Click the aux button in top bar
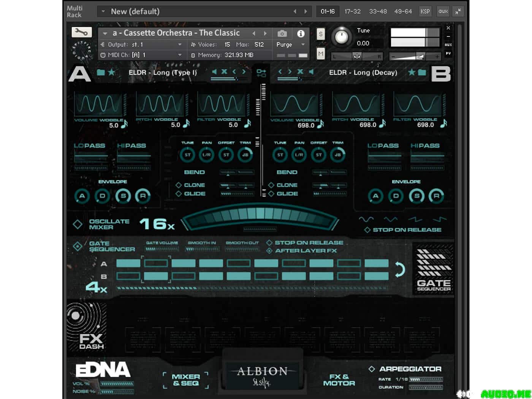Screen dimensions: 532x399 [x=443, y=11]
